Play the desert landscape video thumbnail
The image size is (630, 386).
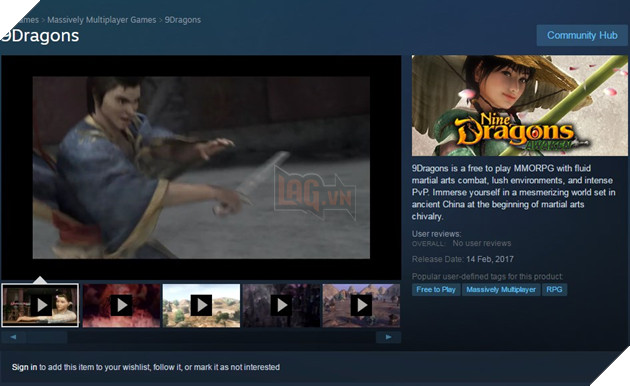click(201, 305)
